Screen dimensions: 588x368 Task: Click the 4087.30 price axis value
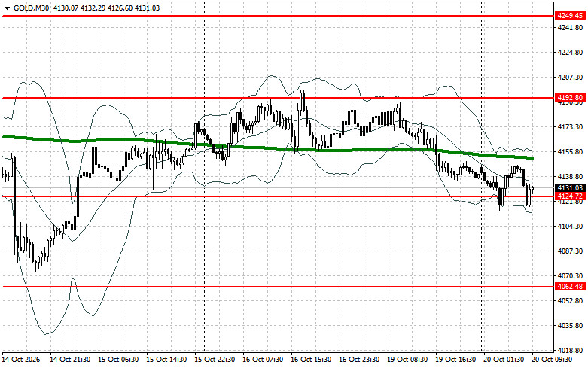pyautogui.click(x=570, y=251)
